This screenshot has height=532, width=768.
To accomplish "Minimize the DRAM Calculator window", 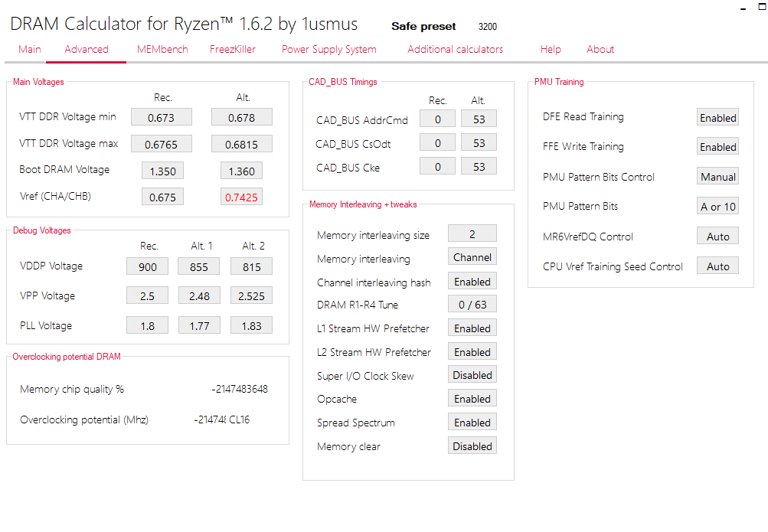I will pos(743,9).
